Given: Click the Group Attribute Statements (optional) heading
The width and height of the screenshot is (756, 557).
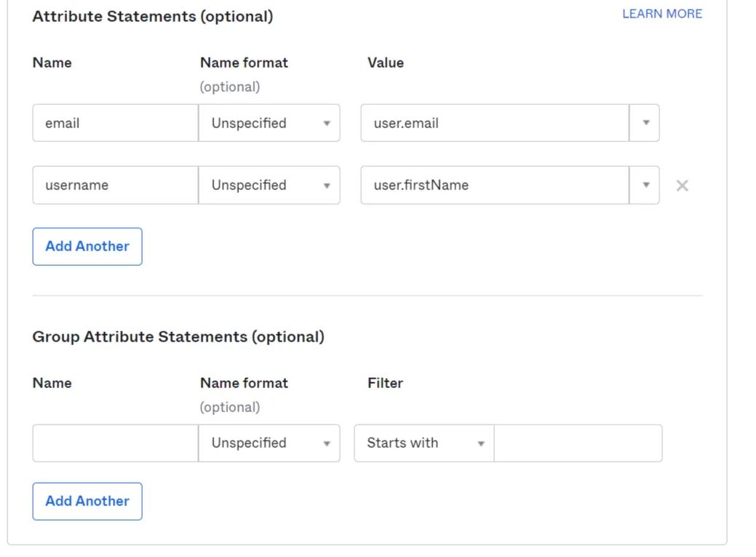Looking at the screenshot, I should tap(178, 337).
